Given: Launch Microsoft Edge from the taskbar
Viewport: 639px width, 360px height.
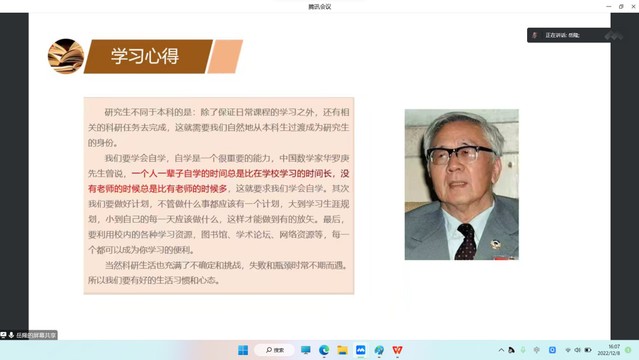Looking at the screenshot, I should 324,350.
